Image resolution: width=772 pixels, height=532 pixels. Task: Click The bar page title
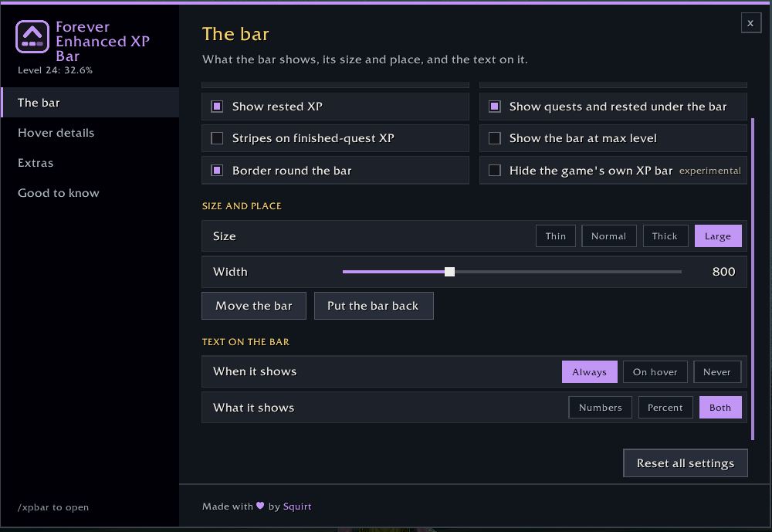(x=235, y=34)
